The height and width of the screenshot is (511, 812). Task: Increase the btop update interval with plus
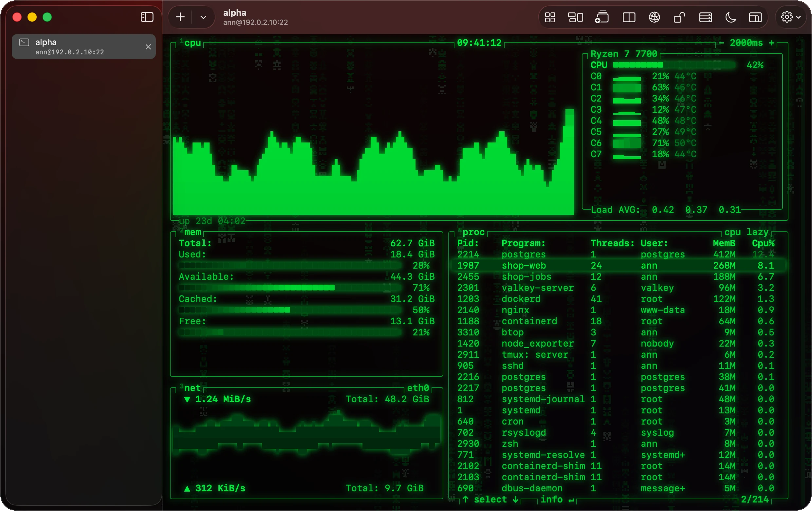pyautogui.click(x=771, y=43)
